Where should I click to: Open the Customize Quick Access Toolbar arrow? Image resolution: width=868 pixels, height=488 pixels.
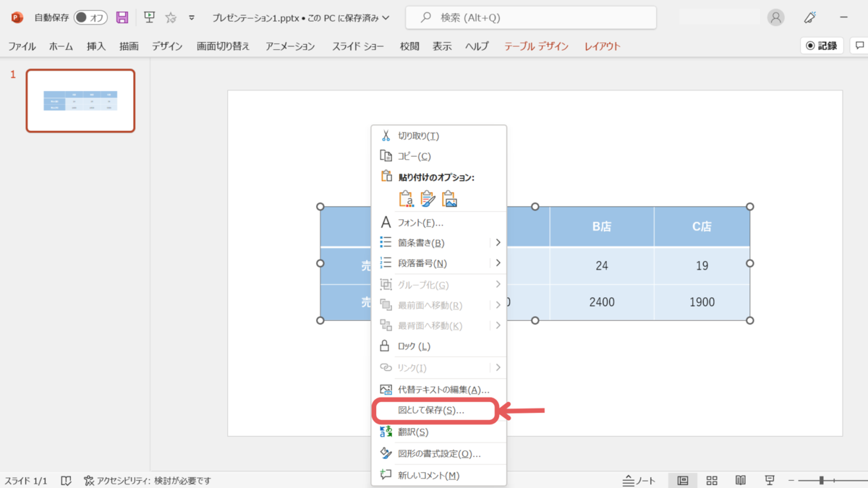pyautogui.click(x=192, y=17)
